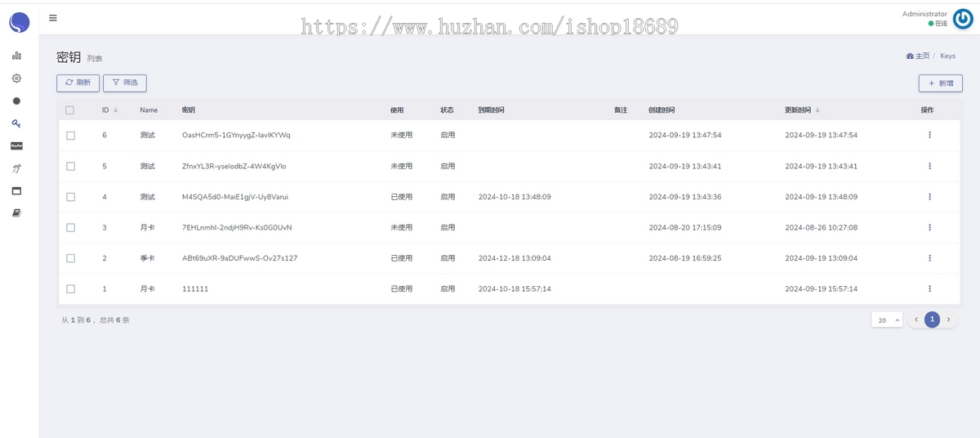Click the Keys breadcrumb
Screen dimensions: 980x438
pyautogui.click(x=947, y=56)
